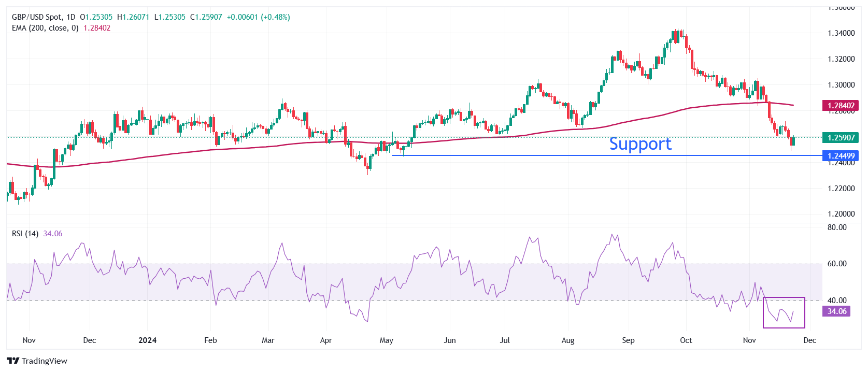This screenshot has width=868, height=372.
Task: Click the red 1.28402 EMA price tag
Action: click(841, 106)
